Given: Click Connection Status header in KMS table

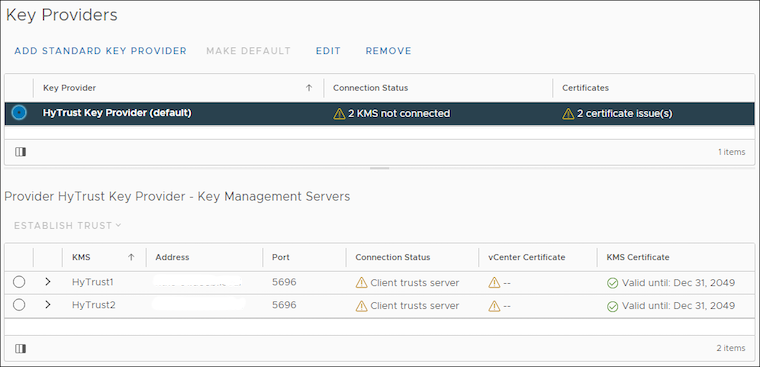Looking at the screenshot, I should [x=393, y=257].
